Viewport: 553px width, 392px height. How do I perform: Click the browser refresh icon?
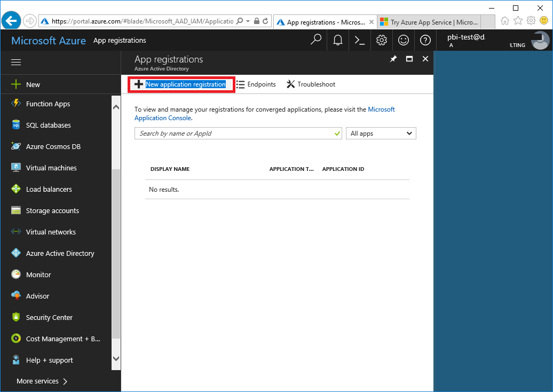click(x=266, y=21)
